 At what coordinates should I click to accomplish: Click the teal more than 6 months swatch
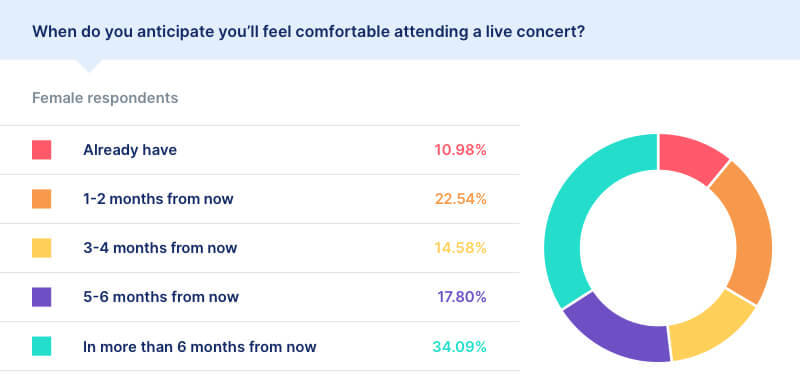click(x=41, y=346)
